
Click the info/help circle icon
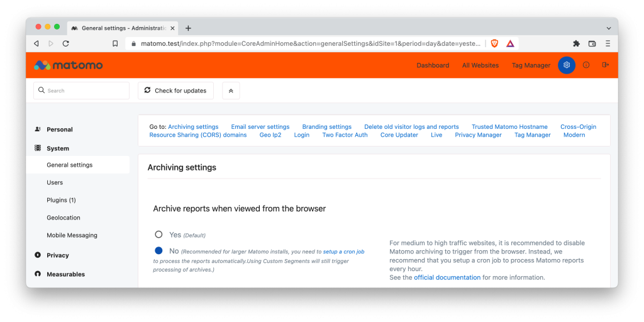pos(586,65)
